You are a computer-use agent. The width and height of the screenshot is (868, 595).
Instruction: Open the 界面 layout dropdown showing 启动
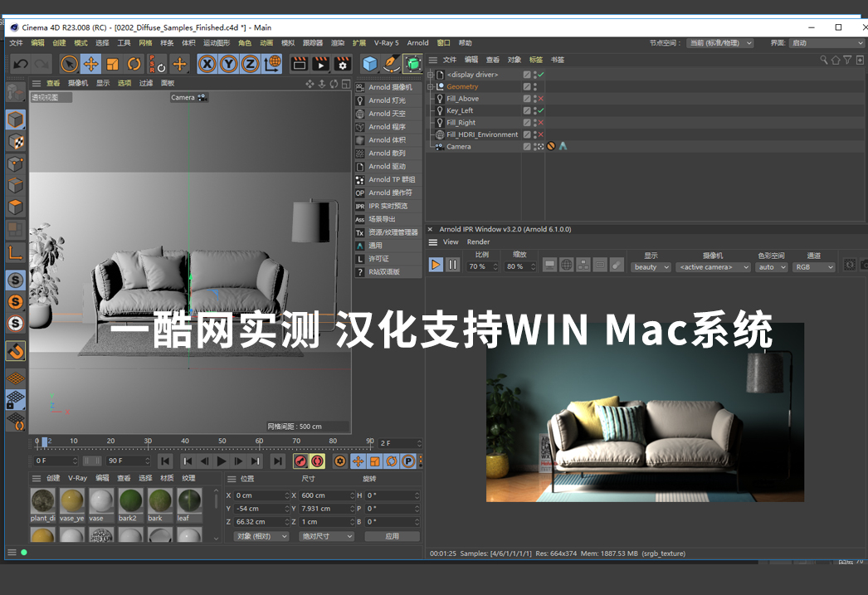[x=827, y=43]
